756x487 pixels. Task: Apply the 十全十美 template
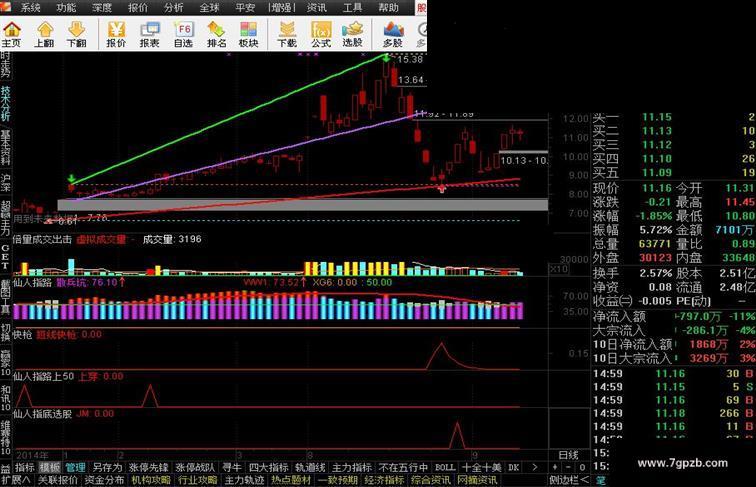[x=481, y=467]
